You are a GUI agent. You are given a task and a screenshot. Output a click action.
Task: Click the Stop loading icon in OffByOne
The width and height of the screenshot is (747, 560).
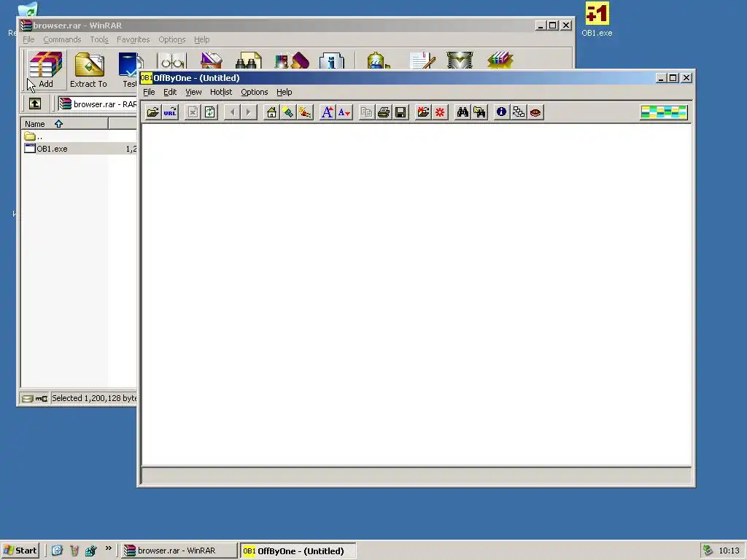193,112
